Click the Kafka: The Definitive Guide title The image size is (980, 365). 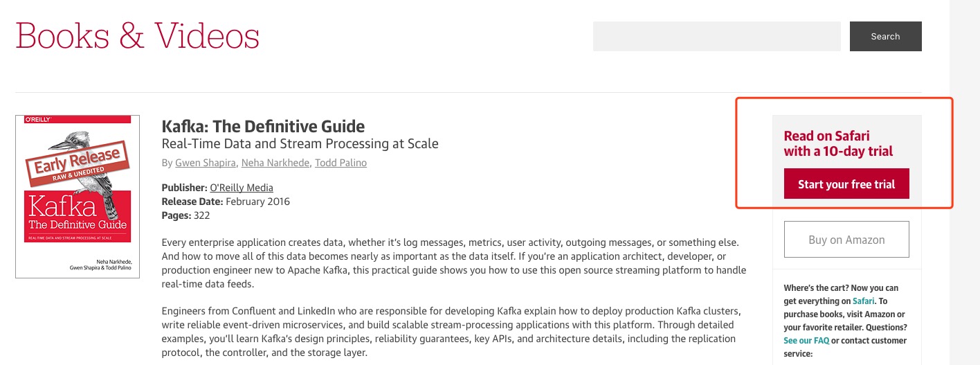263,127
